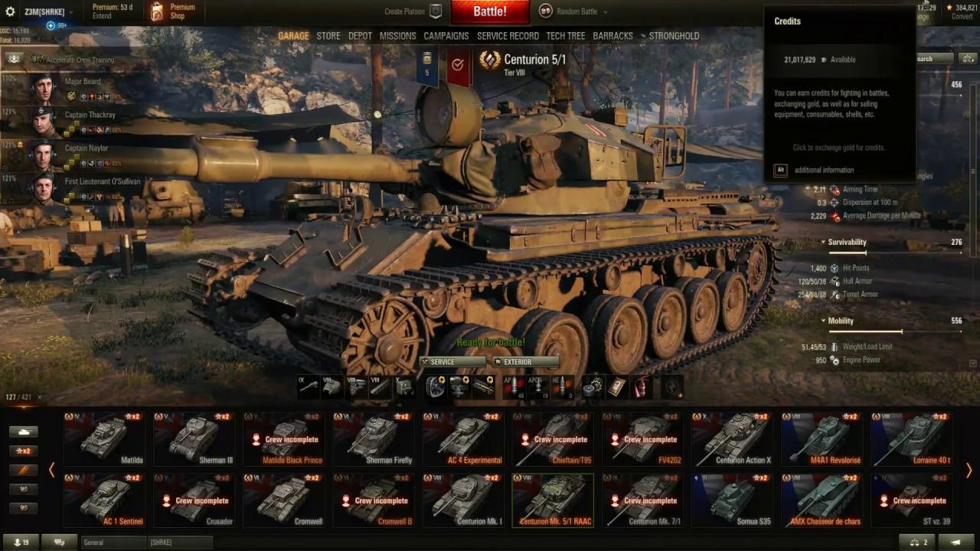Select the HE shell ammo slot
Screen dimensions: 980x551
[x=562, y=386]
